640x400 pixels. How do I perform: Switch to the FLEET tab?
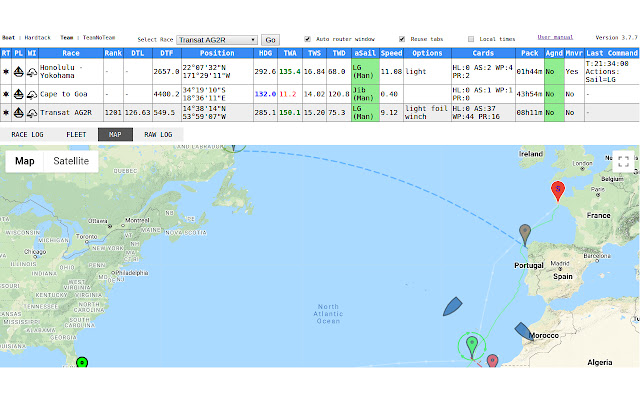(x=76, y=134)
